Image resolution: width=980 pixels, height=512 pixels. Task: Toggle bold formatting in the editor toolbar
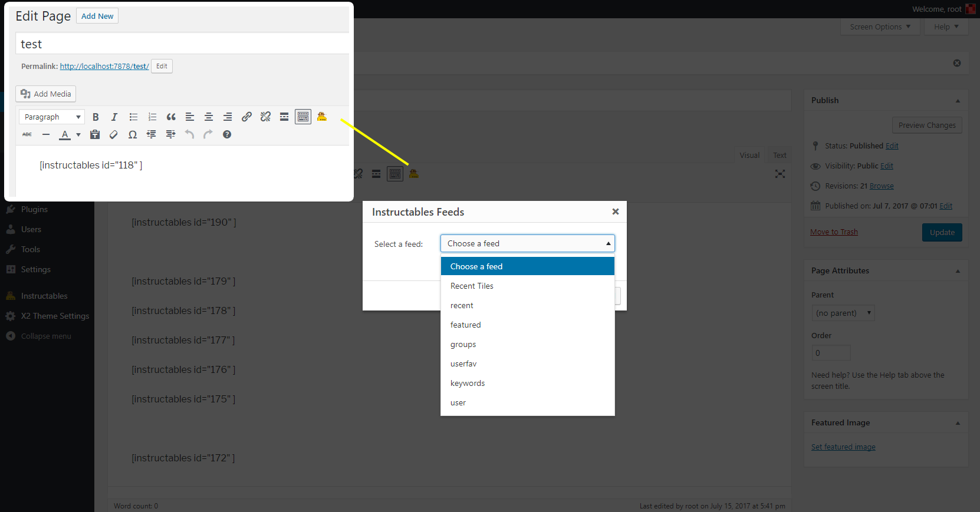(x=96, y=117)
